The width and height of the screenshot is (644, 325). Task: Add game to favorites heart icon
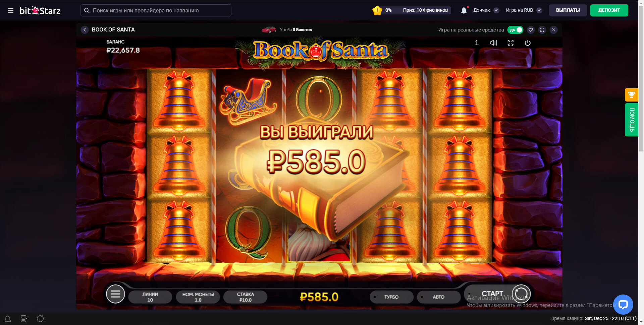(x=531, y=30)
